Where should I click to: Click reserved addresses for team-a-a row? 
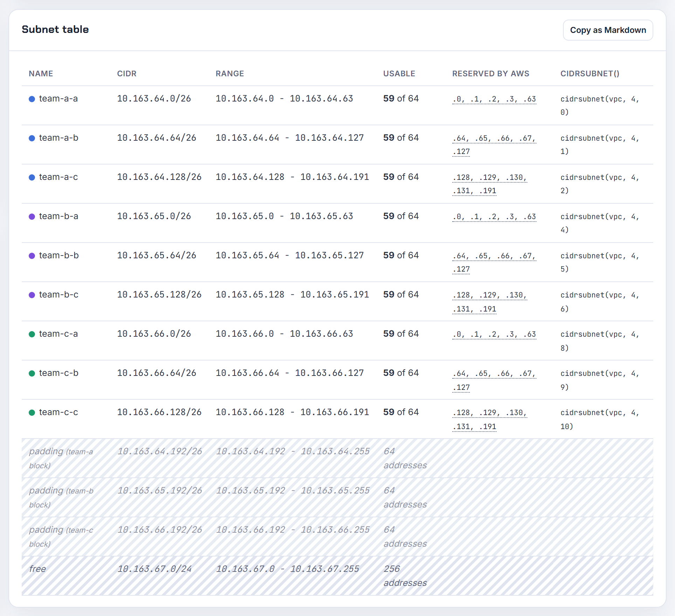point(494,99)
